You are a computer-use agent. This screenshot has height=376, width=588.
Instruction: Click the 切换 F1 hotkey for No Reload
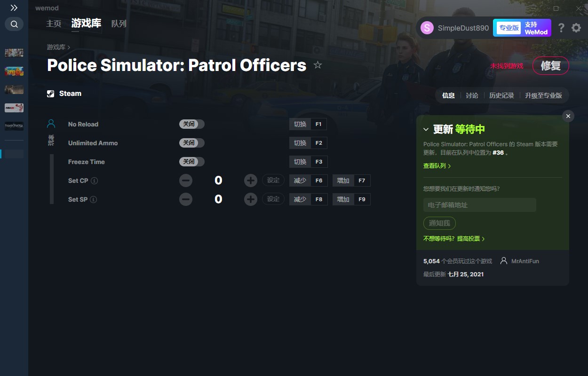[308, 124]
